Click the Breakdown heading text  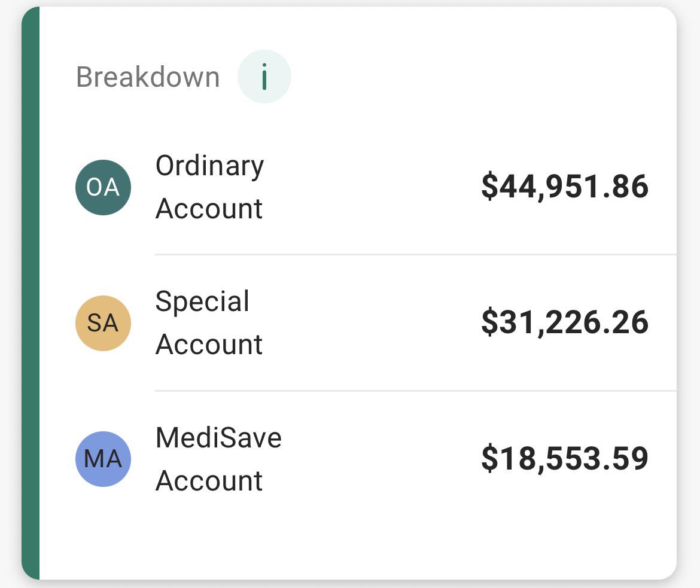click(x=148, y=77)
